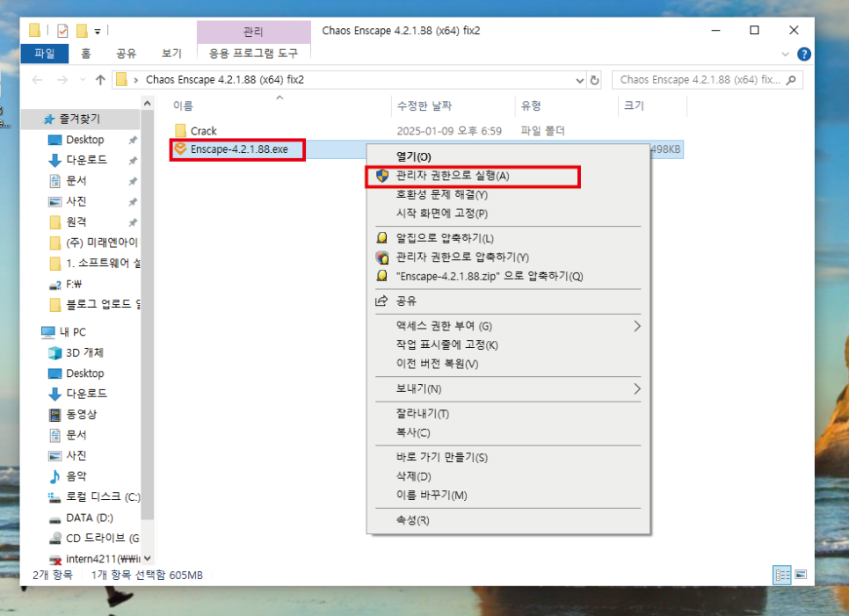
Task: Go back with the left arrow
Action: tap(38, 80)
